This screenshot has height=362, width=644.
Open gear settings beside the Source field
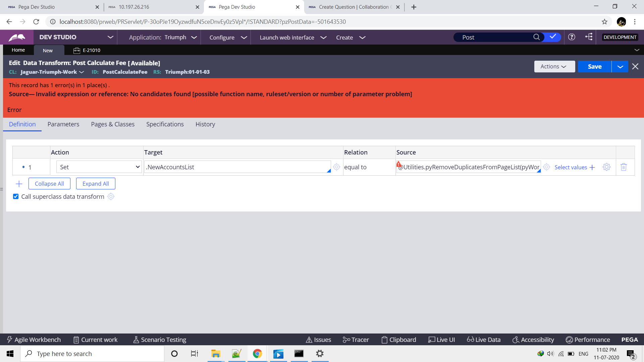606,167
